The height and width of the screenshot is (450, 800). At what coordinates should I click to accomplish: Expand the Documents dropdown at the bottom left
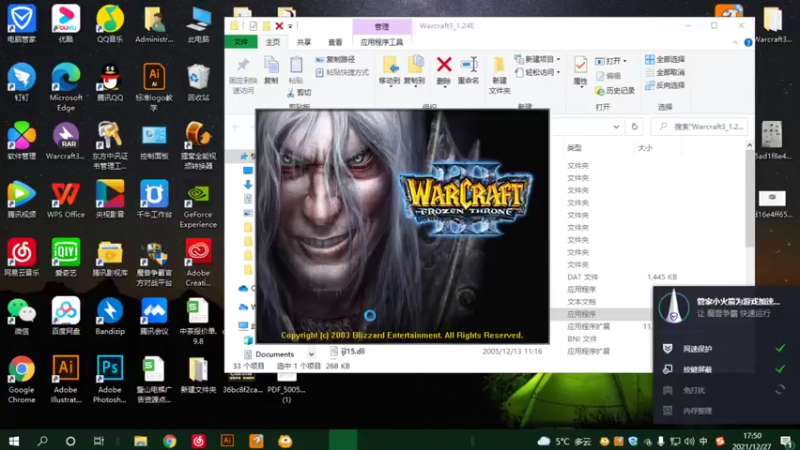311,354
